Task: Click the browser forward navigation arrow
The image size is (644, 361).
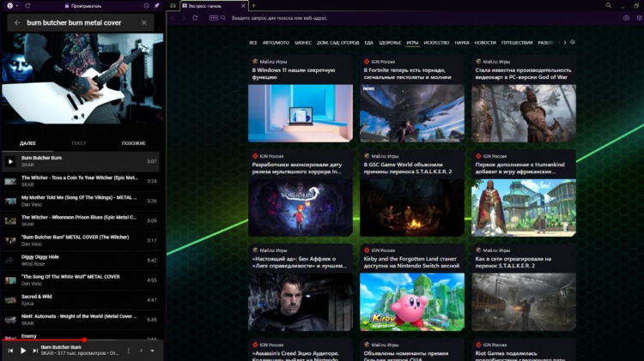Action: 184,18
